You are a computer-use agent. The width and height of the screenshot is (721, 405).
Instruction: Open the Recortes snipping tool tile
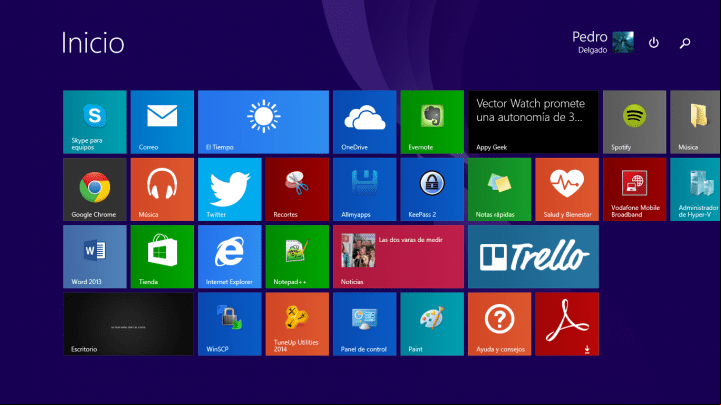[x=297, y=189]
